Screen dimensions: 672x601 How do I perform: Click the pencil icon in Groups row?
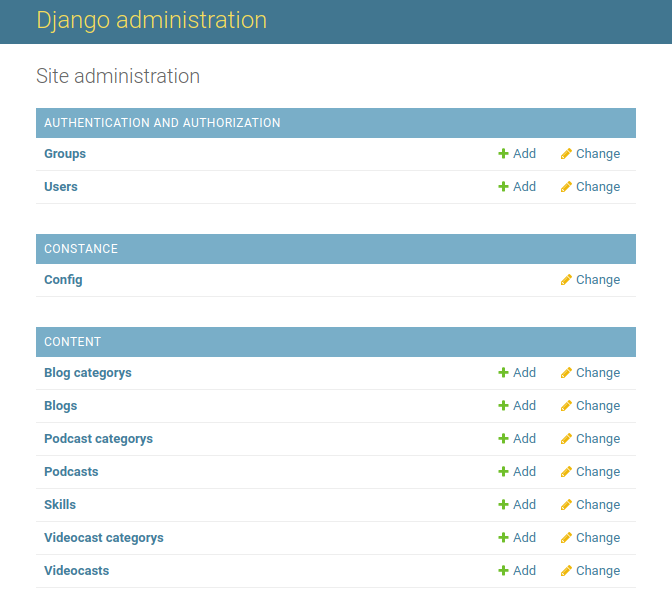click(566, 153)
